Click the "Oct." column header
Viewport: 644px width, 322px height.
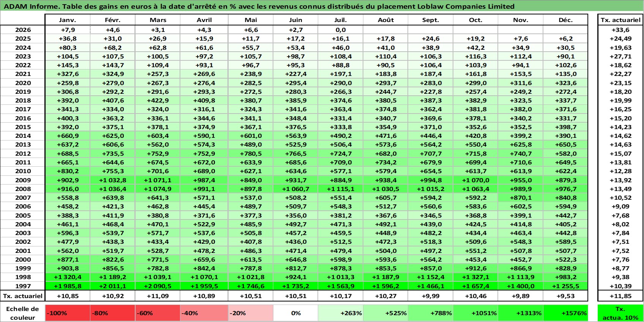[x=475, y=20]
